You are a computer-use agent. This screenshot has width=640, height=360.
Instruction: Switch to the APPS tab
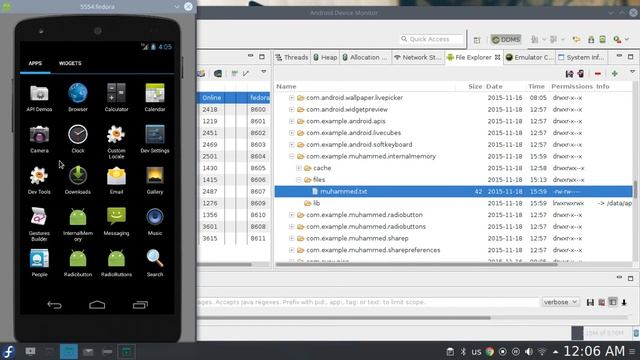(x=35, y=63)
